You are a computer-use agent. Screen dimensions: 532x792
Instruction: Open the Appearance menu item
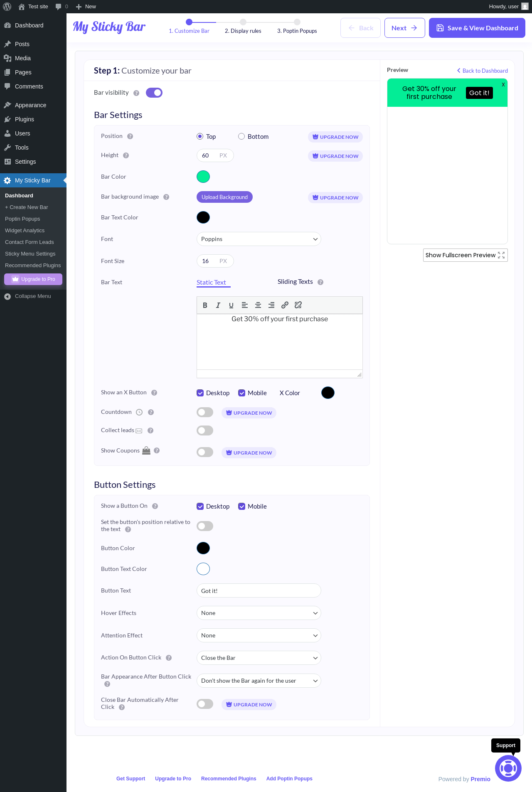[33, 105]
